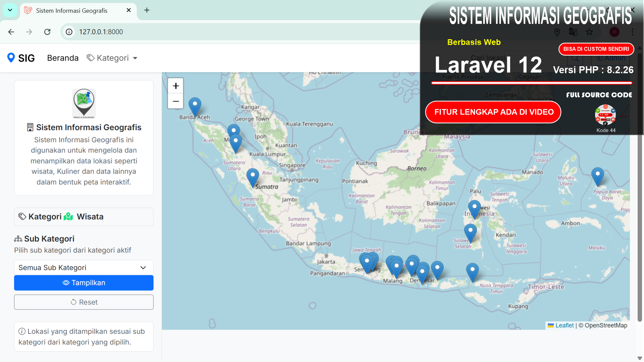Click the Tampilkan button
Screen dimensions: 644x362
pyautogui.click(x=84, y=283)
